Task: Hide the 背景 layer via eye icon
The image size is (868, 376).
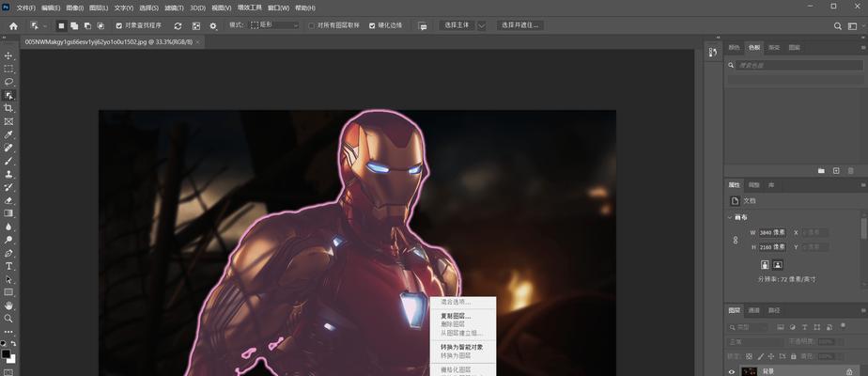Action: click(x=732, y=371)
